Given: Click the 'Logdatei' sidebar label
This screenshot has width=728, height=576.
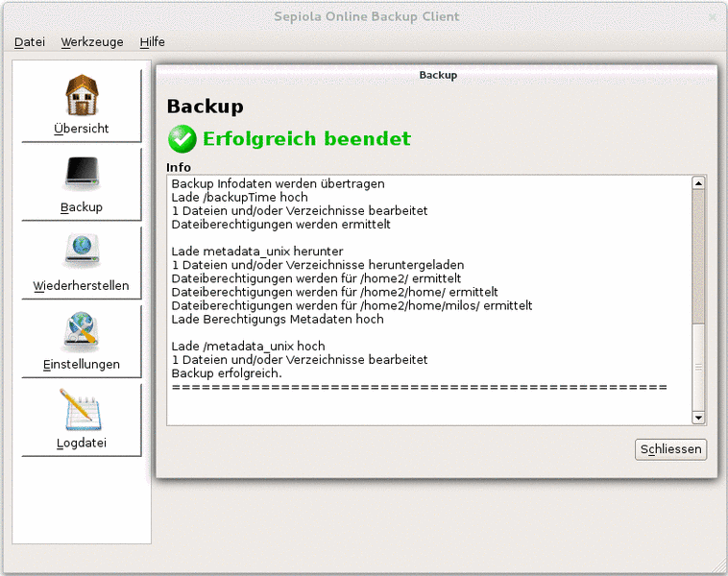Looking at the screenshot, I should tap(82, 443).
